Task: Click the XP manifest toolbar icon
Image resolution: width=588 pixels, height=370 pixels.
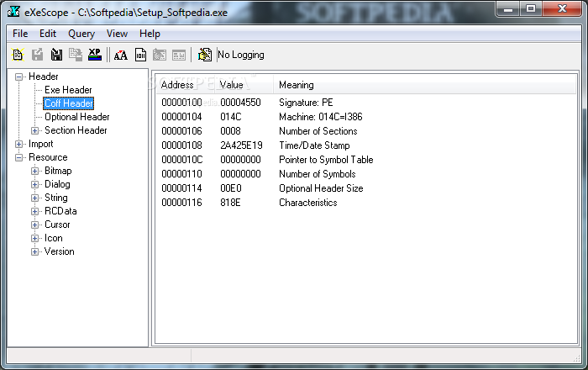Action: pyautogui.click(x=94, y=55)
